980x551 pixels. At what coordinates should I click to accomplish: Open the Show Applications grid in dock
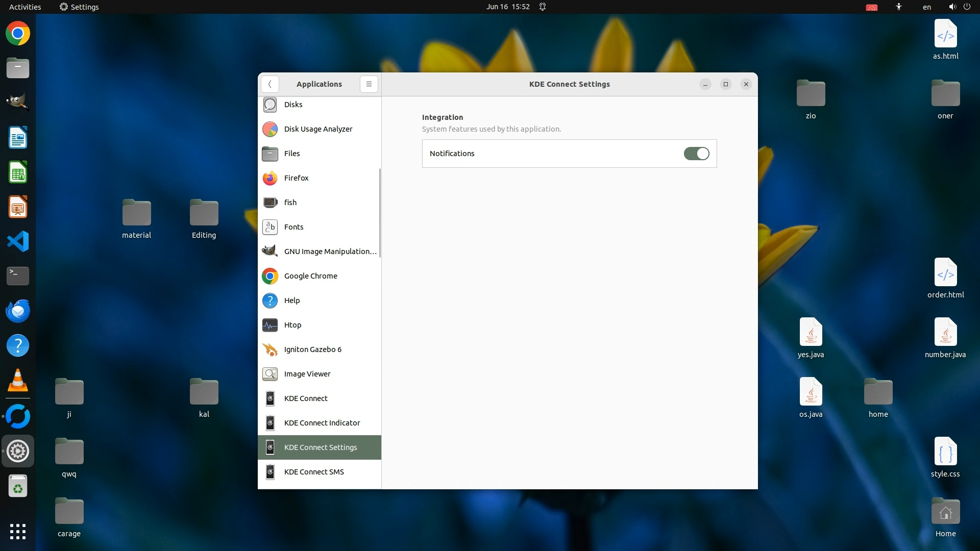click(18, 531)
